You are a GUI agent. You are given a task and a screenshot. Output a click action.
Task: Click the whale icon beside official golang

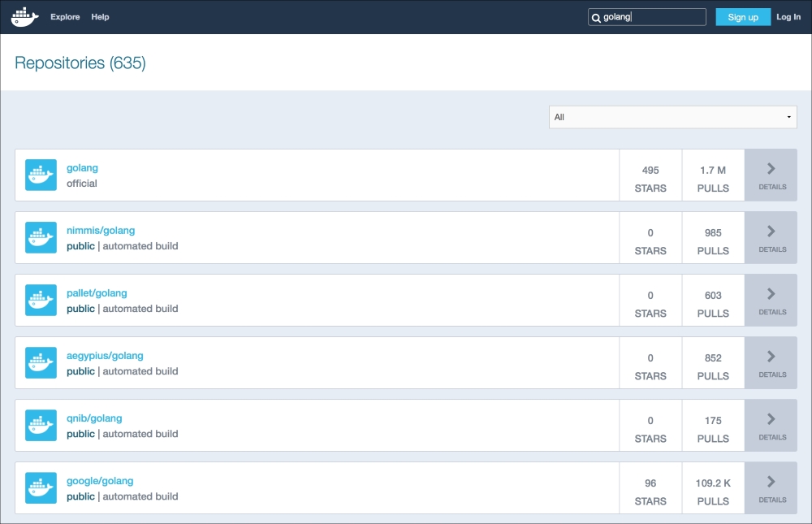pyautogui.click(x=41, y=175)
